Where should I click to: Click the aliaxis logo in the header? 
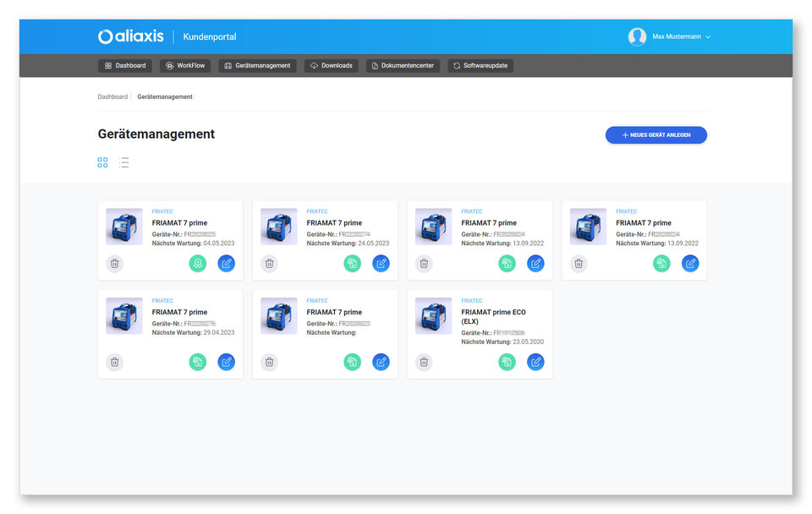[131, 36]
